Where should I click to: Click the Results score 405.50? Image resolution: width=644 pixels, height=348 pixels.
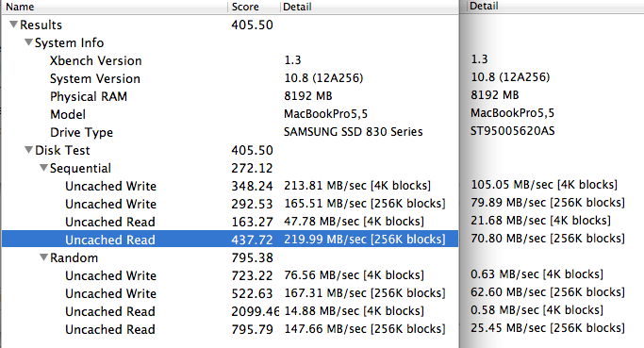pyautogui.click(x=252, y=25)
